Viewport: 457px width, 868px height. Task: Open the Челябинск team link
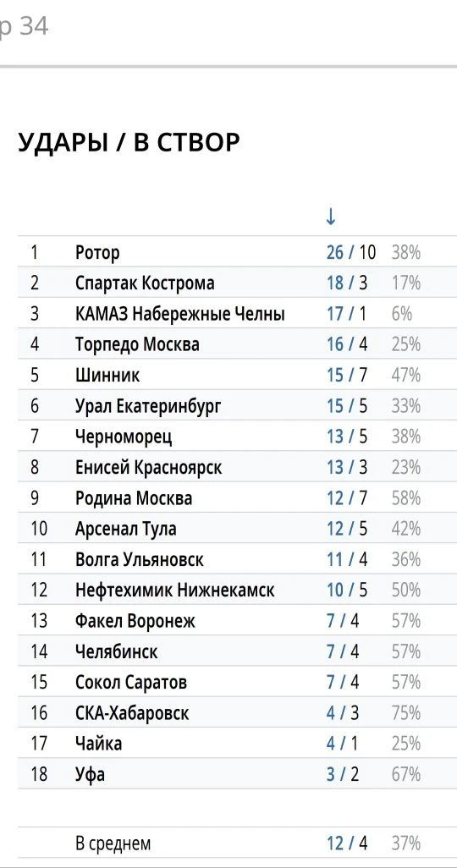tap(116, 651)
